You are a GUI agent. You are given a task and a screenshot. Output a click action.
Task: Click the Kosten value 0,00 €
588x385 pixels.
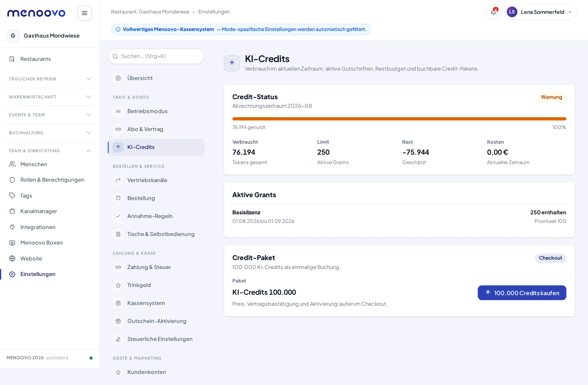tap(497, 152)
